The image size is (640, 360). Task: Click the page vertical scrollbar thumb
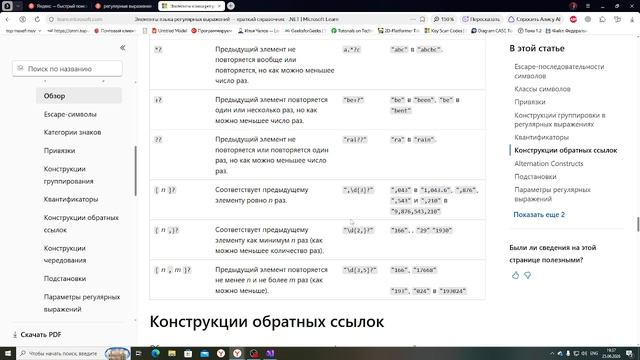click(638, 224)
